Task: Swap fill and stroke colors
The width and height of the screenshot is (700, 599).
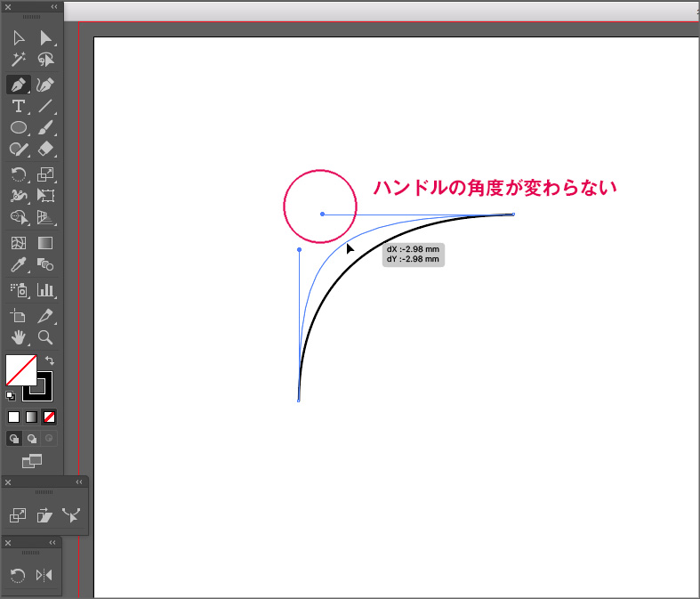Action: 50,360
